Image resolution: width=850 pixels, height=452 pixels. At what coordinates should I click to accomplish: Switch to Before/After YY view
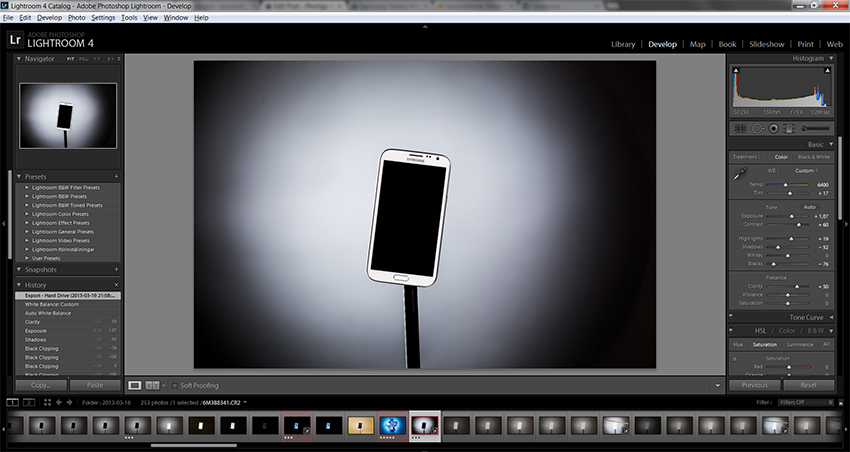coord(152,385)
